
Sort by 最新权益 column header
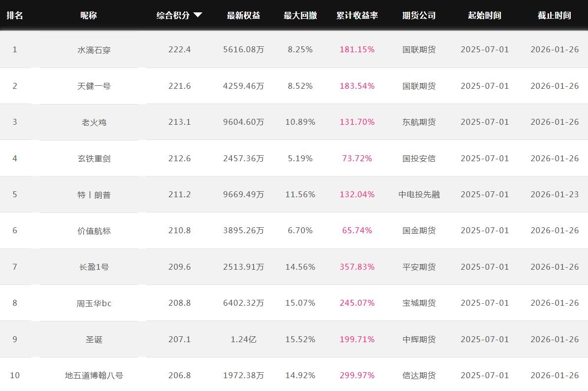point(243,15)
